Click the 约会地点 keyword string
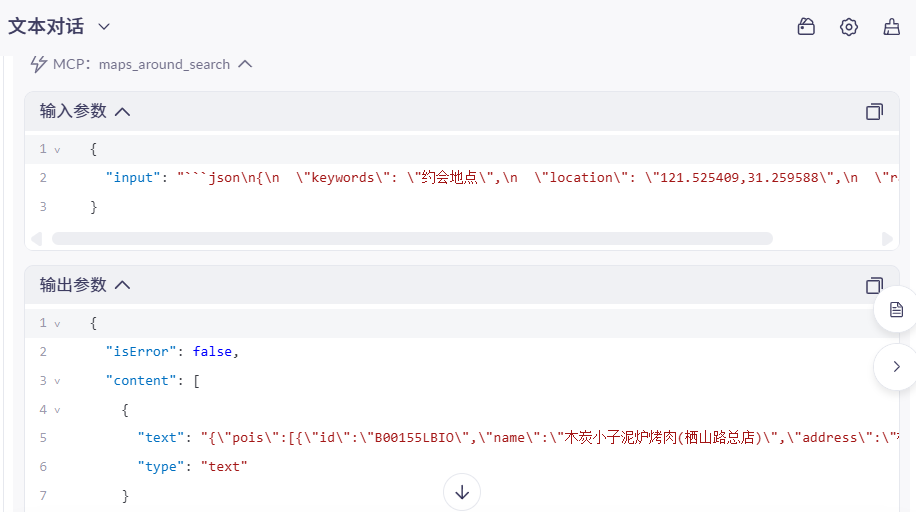Viewport: 916px width, 512px height. pyautogui.click(x=449, y=177)
